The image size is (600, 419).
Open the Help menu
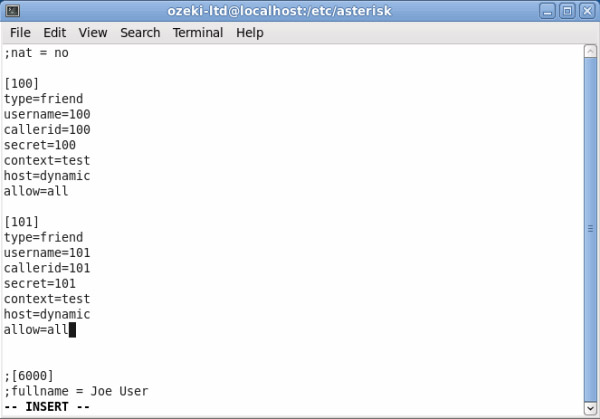250,32
